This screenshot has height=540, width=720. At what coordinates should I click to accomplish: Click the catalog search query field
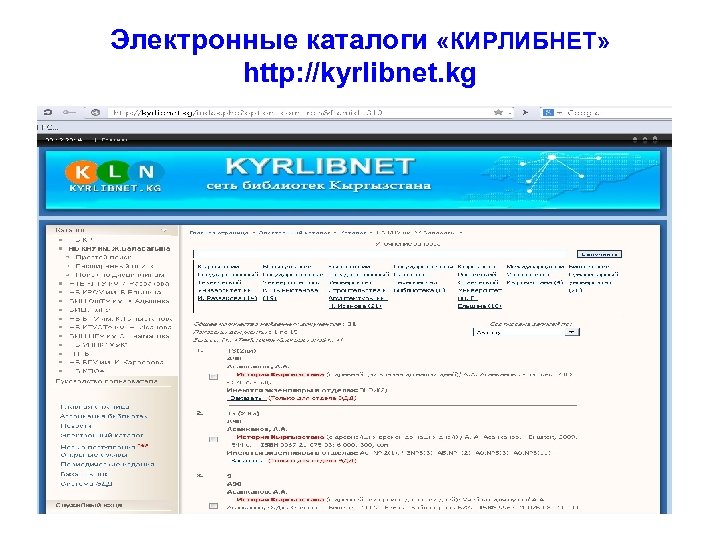382,254
